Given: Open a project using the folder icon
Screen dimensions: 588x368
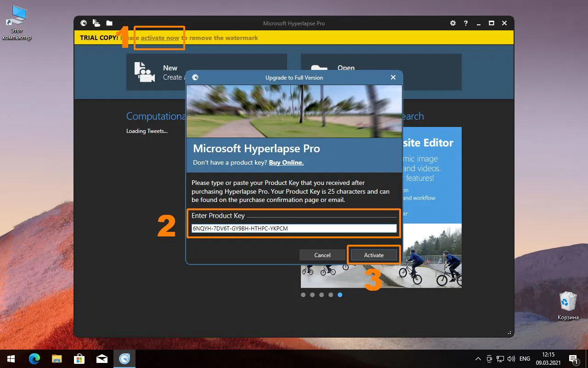Looking at the screenshot, I should click(x=109, y=23).
